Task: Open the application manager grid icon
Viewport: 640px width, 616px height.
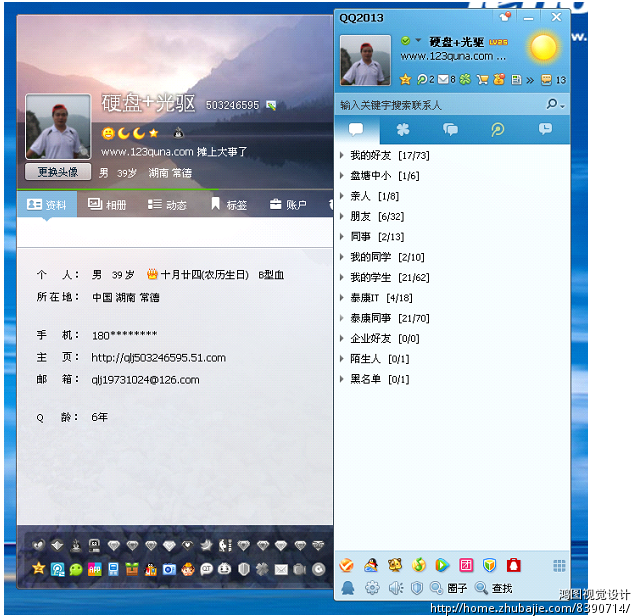Action: [x=559, y=566]
